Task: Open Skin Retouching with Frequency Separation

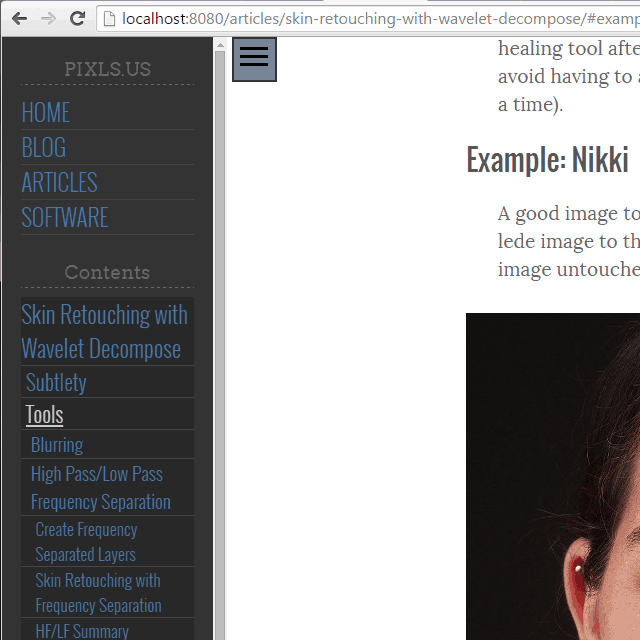Action: [x=98, y=593]
